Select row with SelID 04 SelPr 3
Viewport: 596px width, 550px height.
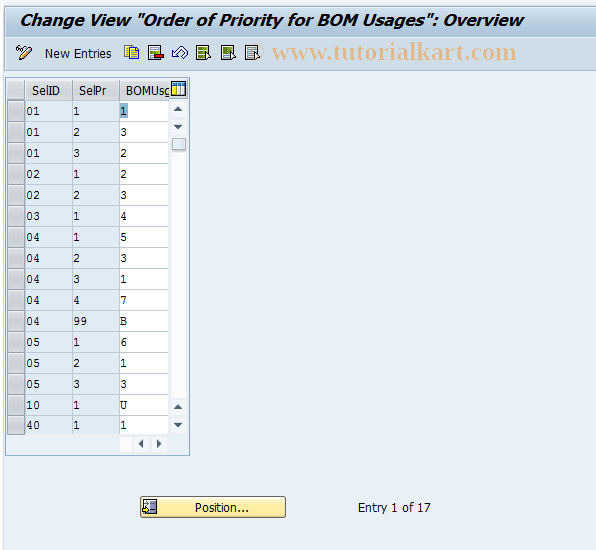(x=16, y=279)
